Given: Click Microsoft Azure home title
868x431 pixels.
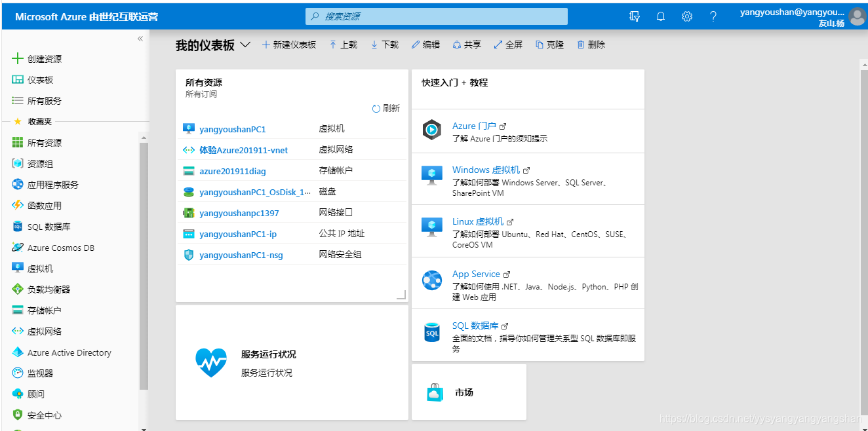Looking at the screenshot, I should [87, 16].
